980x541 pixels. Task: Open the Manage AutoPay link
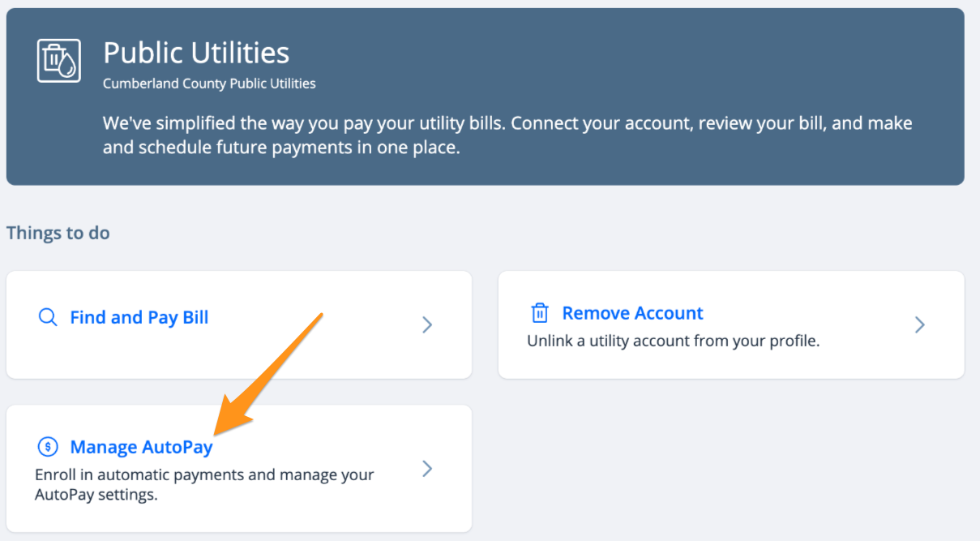142,447
